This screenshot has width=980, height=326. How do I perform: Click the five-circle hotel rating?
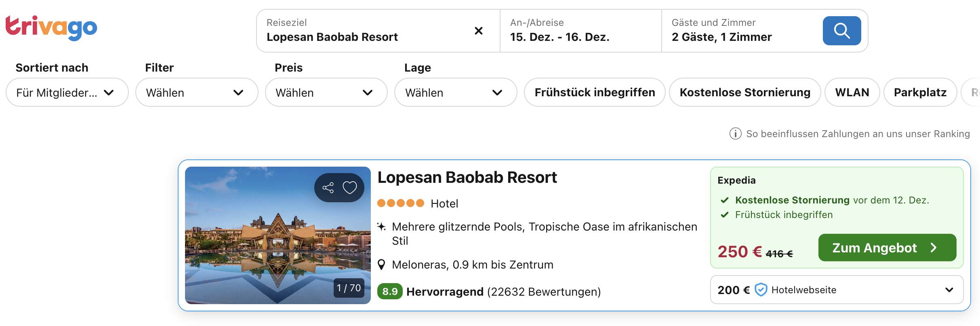[400, 203]
